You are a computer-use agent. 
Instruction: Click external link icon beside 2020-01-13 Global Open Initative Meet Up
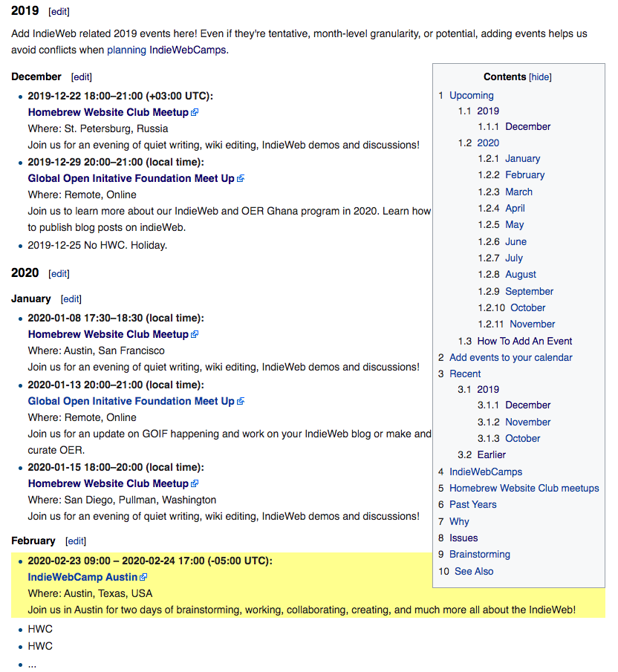[x=241, y=401]
